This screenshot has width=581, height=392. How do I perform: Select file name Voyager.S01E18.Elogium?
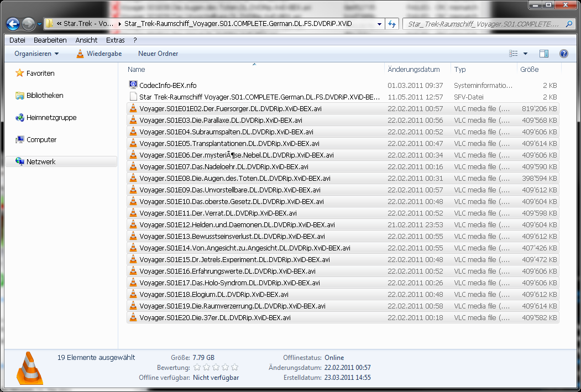pos(214,295)
